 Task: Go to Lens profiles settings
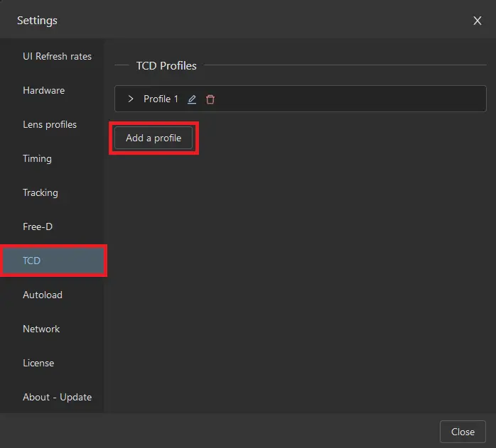(50, 124)
